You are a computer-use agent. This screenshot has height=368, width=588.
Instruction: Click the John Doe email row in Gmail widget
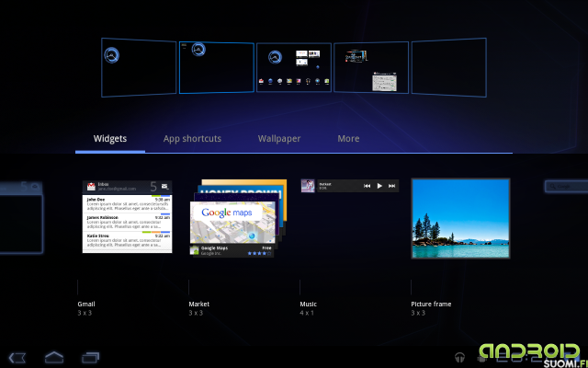click(128, 204)
